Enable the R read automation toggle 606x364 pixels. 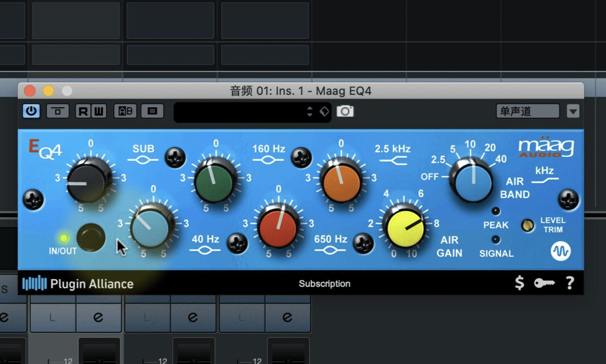coord(82,111)
